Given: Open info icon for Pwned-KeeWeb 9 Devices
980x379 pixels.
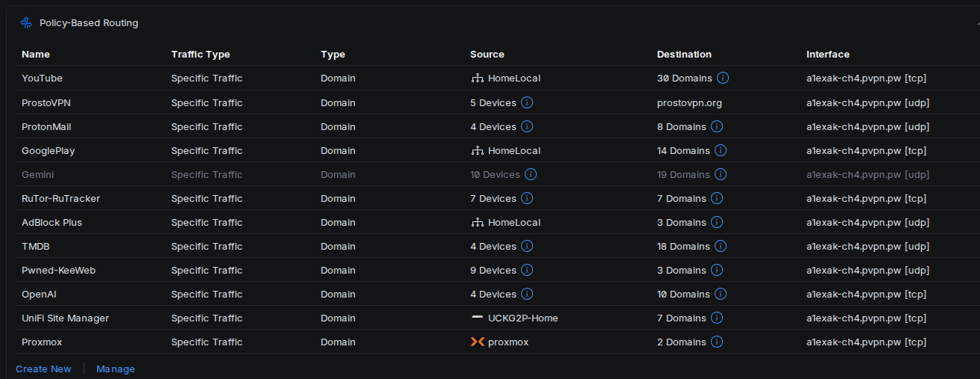Looking at the screenshot, I should click(x=526, y=270).
